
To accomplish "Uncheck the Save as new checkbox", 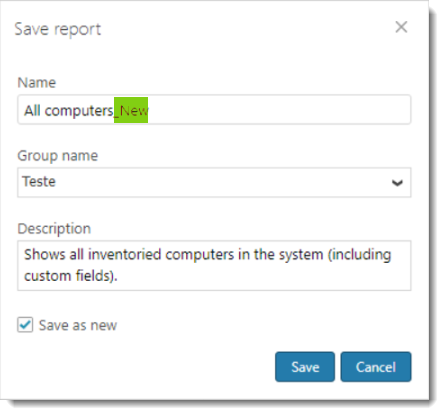I will [x=25, y=325].
